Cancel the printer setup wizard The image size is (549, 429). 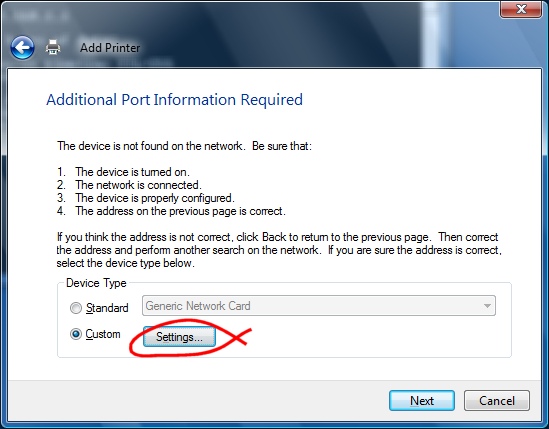click(x=497, y=401)
